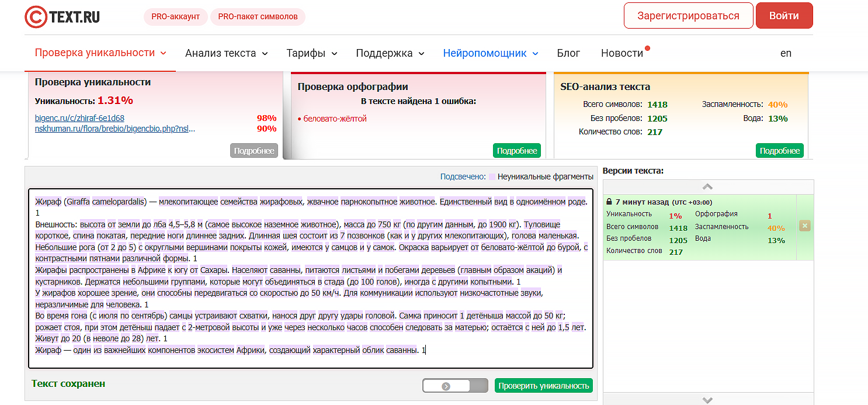The width and height of the screenshot is (868, 405).
Task: Go to the Блог page
Action: tap(568, 53)
